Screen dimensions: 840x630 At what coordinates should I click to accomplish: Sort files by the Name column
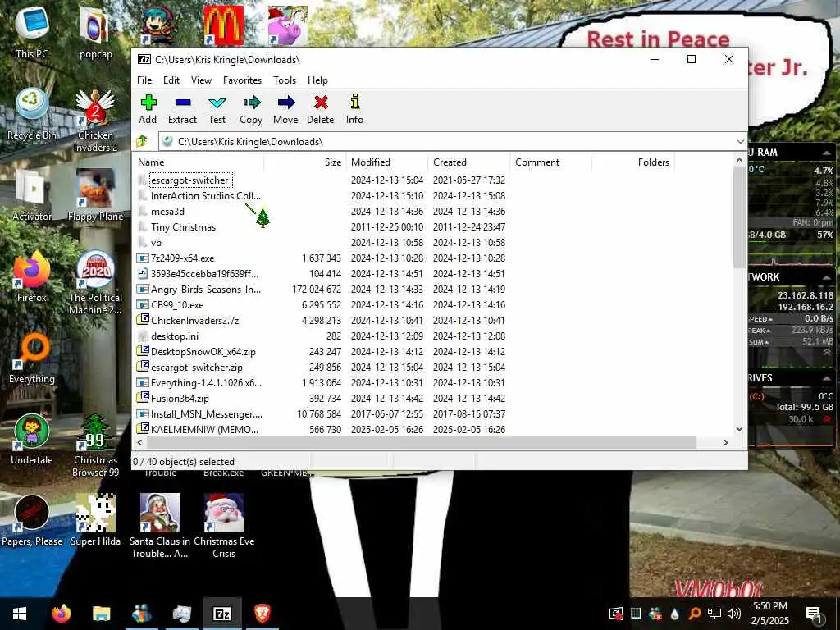point(199,162)
